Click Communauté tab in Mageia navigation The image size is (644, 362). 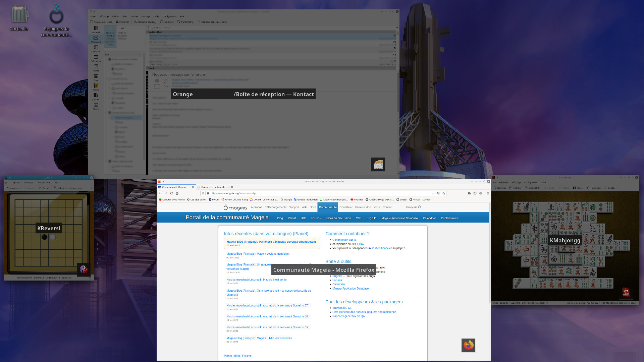[328, 207]
